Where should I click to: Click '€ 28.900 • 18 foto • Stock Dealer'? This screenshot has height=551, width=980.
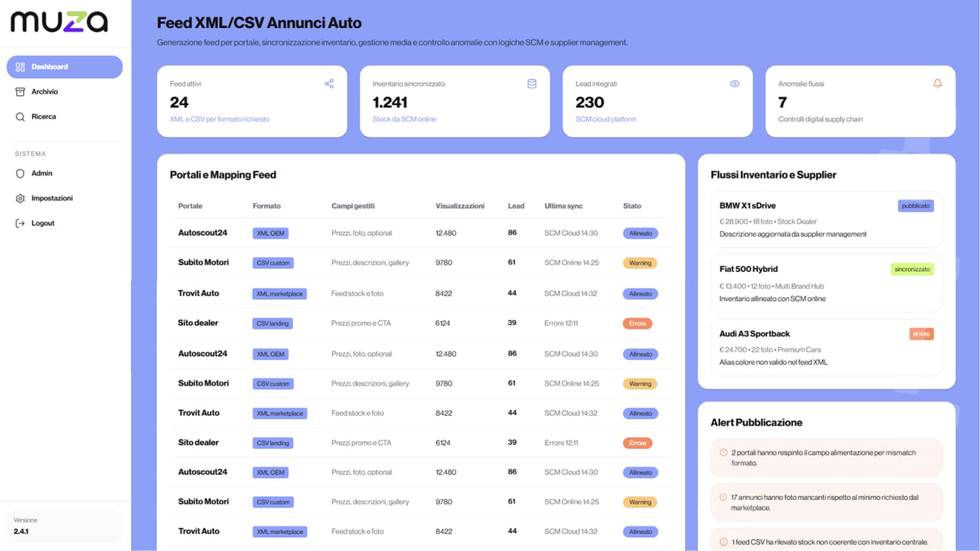coord(768,221)
